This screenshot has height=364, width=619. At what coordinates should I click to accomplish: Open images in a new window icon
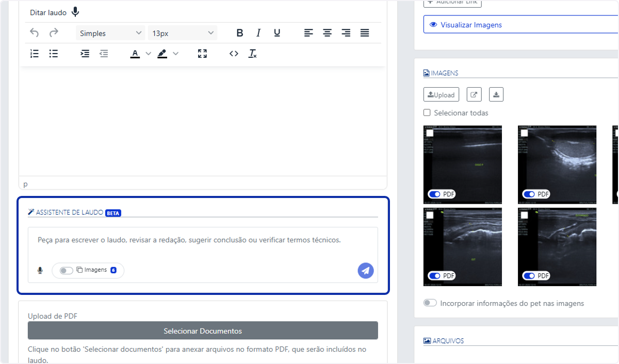pyautogui.click(x=474, y=94)
